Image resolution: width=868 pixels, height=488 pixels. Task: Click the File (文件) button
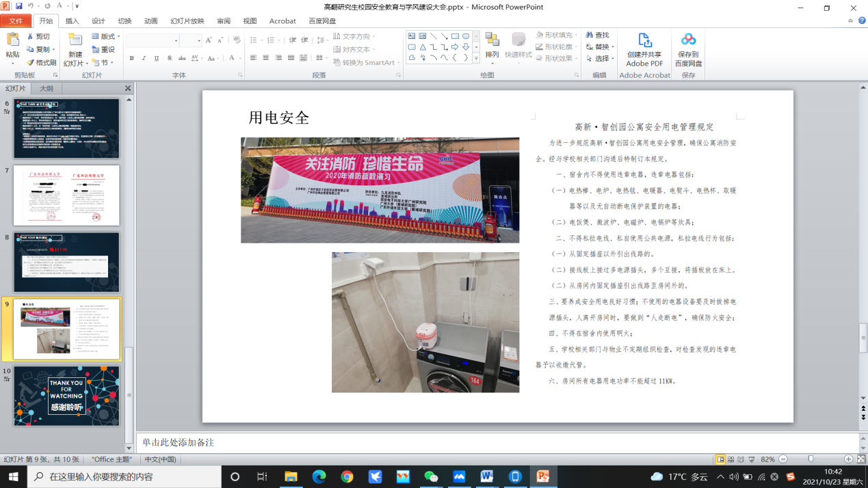coord(15,21)
